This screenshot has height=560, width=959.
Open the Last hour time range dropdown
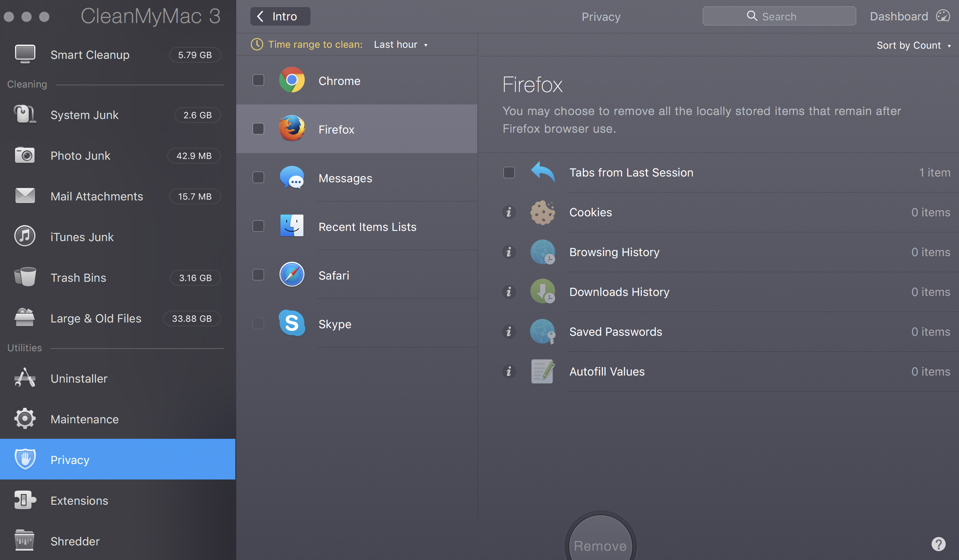(x=401, y=45)
